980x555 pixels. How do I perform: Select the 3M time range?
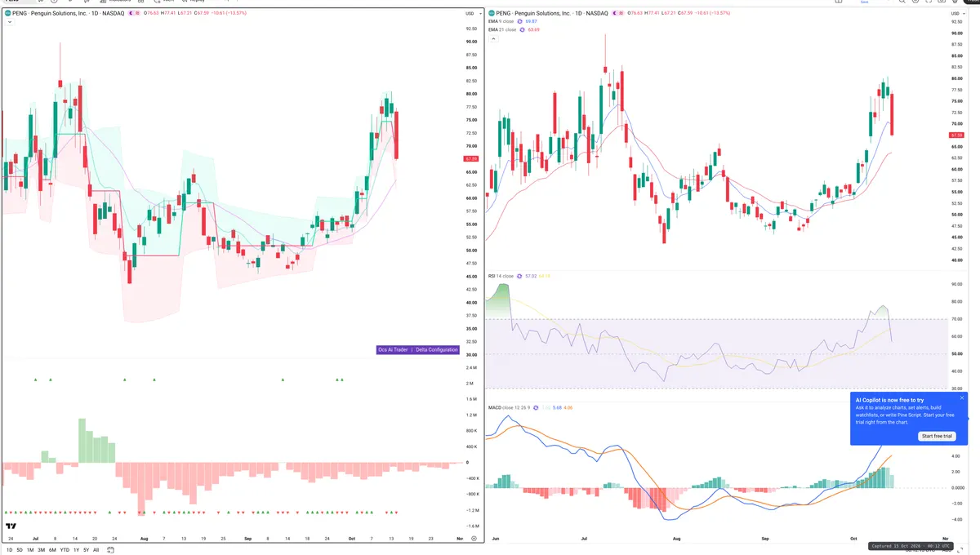coord(42,550)
